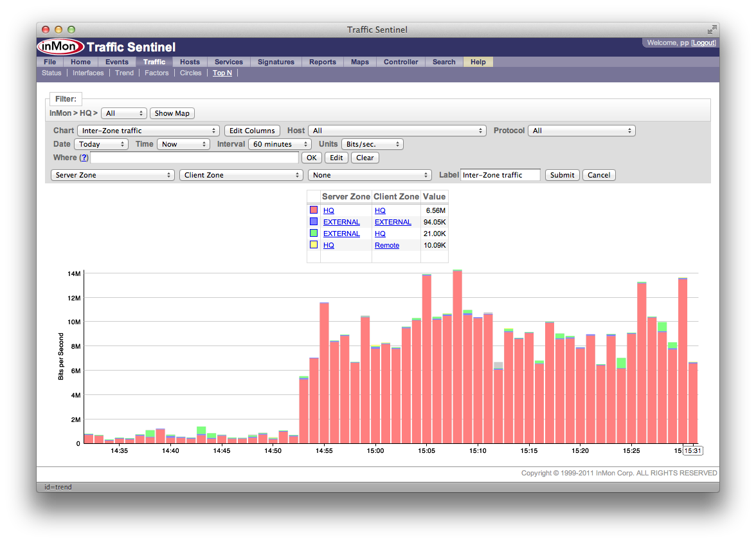Viewport: 756px width, 543px height.
Task: Click EXTERNAL server zone link in second row
Action: (342, 222)
